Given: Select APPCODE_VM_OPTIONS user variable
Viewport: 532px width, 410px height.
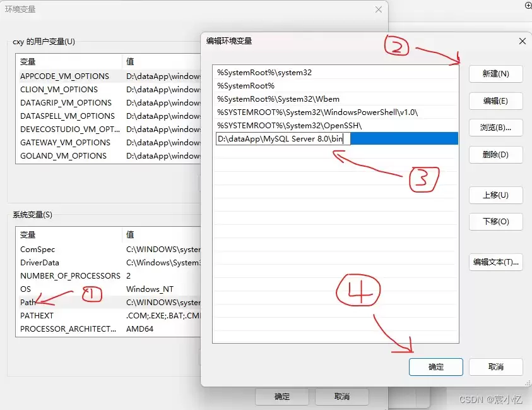Looking at the screenshot, I should pos(109,76).
